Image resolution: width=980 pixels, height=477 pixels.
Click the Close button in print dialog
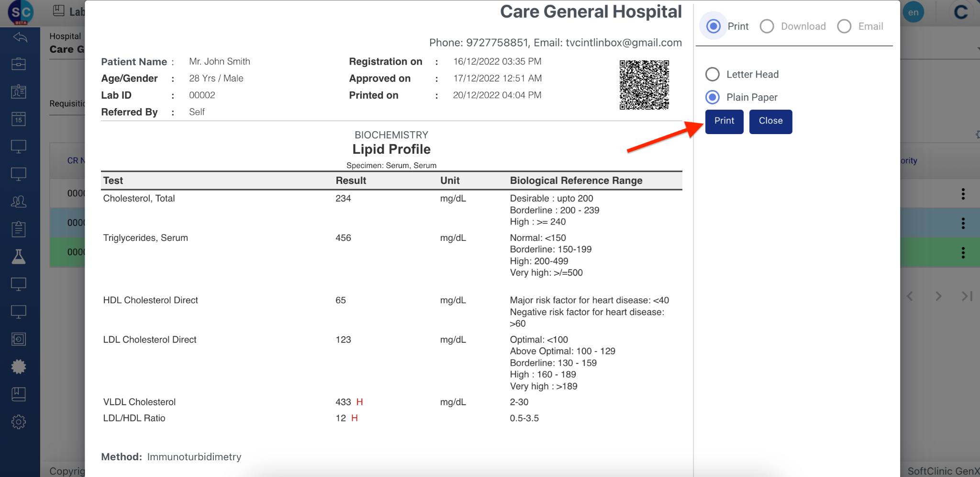click(x=770, y=121)
